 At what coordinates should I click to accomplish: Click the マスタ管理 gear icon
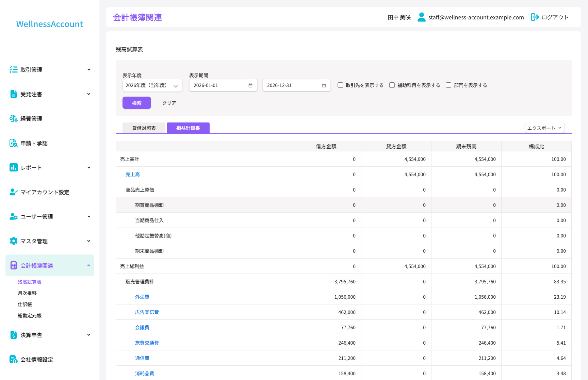(14, 241)
